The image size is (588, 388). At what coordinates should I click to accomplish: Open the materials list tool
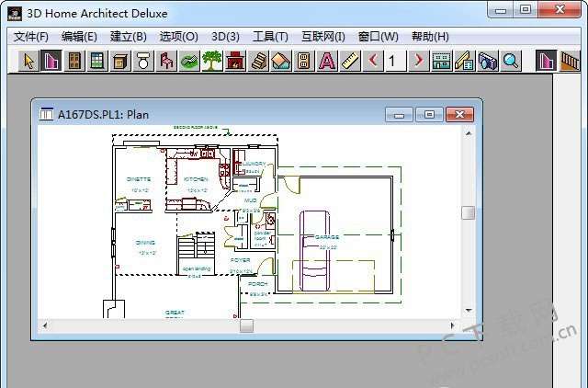point(465,61)
